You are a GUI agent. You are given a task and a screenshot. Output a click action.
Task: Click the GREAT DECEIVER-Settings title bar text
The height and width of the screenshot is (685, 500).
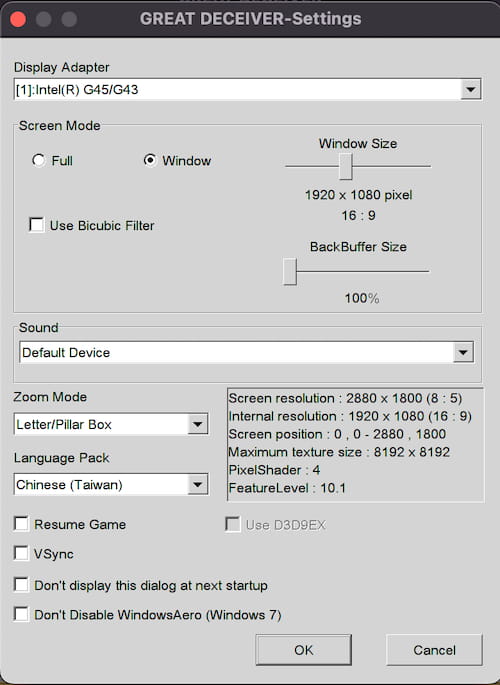coord(251,19)
